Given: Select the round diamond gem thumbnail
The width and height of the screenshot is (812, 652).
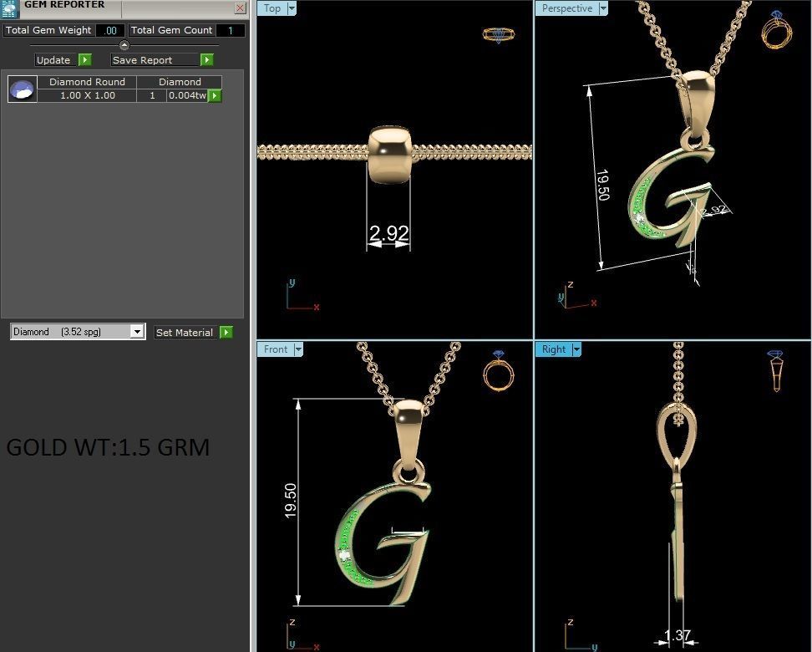Looking at the screenshot, I should click(x=23, y=89).
